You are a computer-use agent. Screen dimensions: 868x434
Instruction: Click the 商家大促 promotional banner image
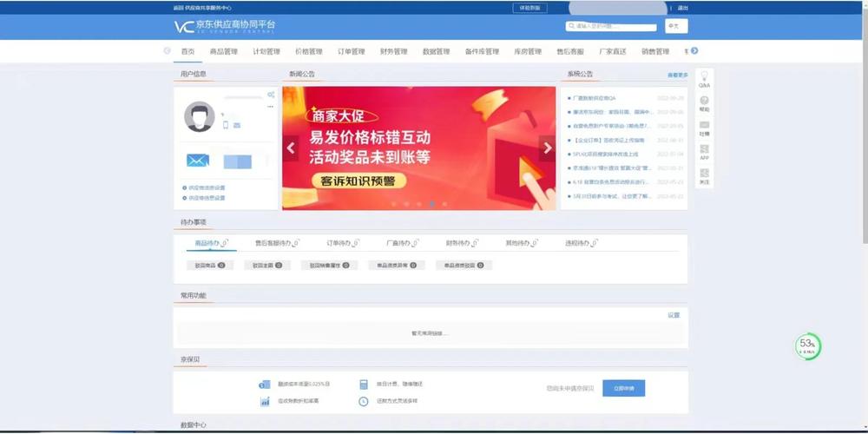click(x=418, y=148)
